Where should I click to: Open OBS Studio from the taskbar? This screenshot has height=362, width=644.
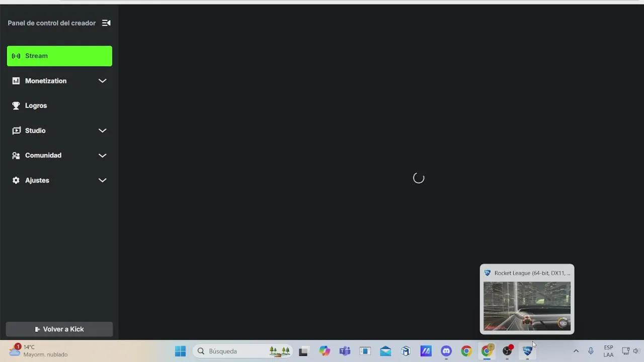tap(507, 351)
